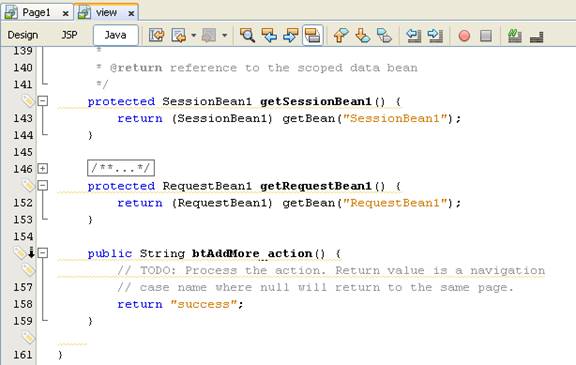Screen dimensions: 576x365
Task: Click Shift Line Left icon
Action: [x=414, y=36]
